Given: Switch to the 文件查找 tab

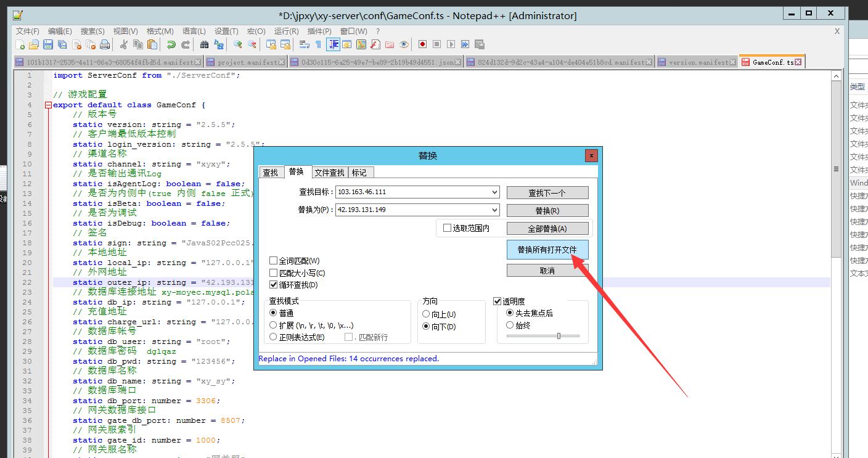Looking at the screenshot, I should [329, 173].
